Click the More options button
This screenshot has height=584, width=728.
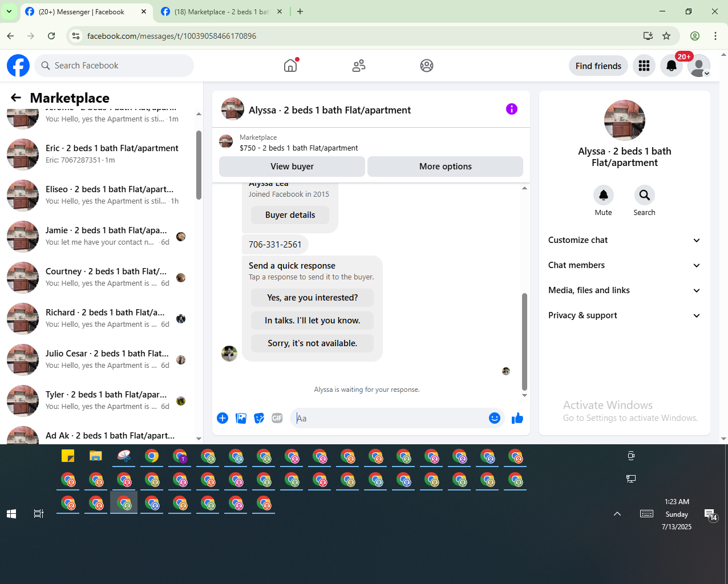click(x=445, y=167)
